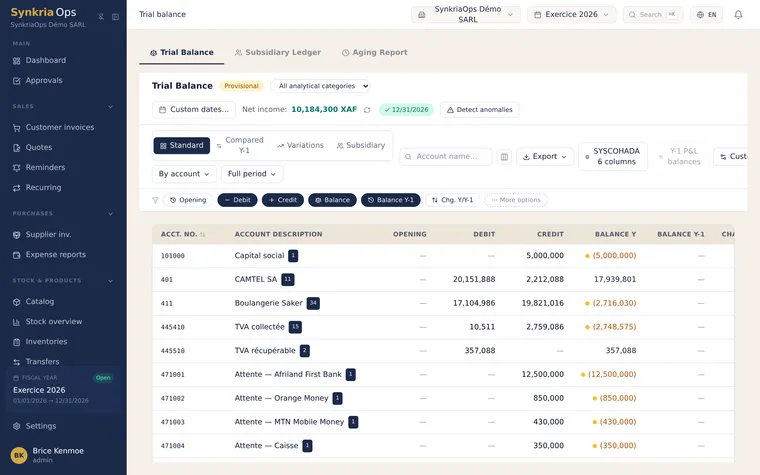This screenshot has width=760, height=475.
Task: Open the Exercice 2026 fiscal year dropdown
Action: coord(571,15)
